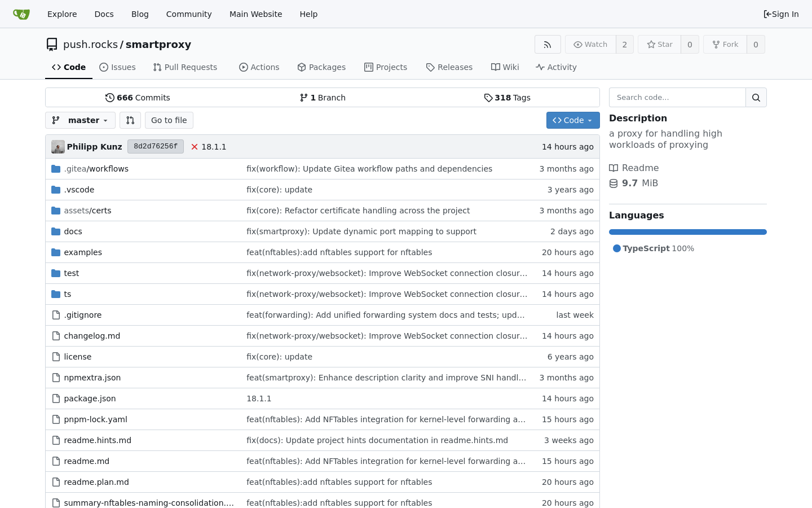The width and height of the screenshot is (812, 508).
Task: Open the Packages tab
Action: point(321,67)
